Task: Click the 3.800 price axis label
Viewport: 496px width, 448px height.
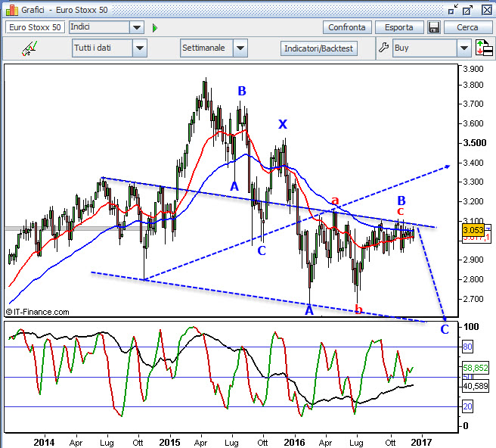Action: click(x=473, y=85)
